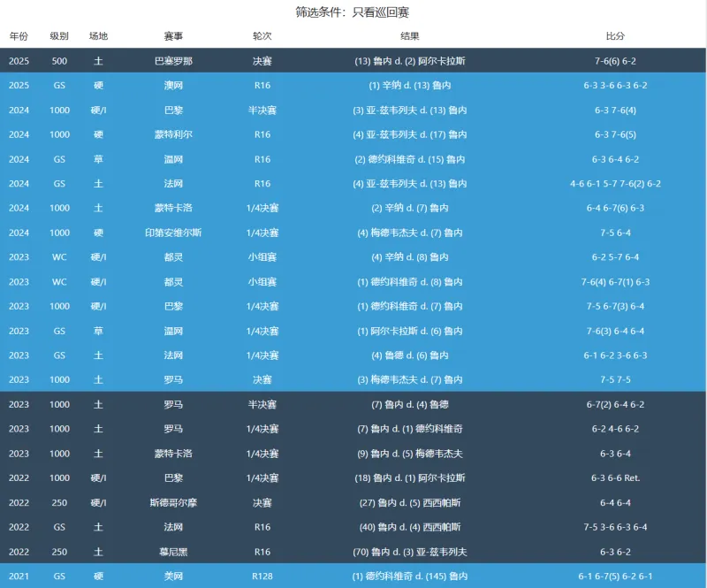Select the 印第安维尔斯 tournament cell
This screenshot has width=707, height=588.
[173, 233]
